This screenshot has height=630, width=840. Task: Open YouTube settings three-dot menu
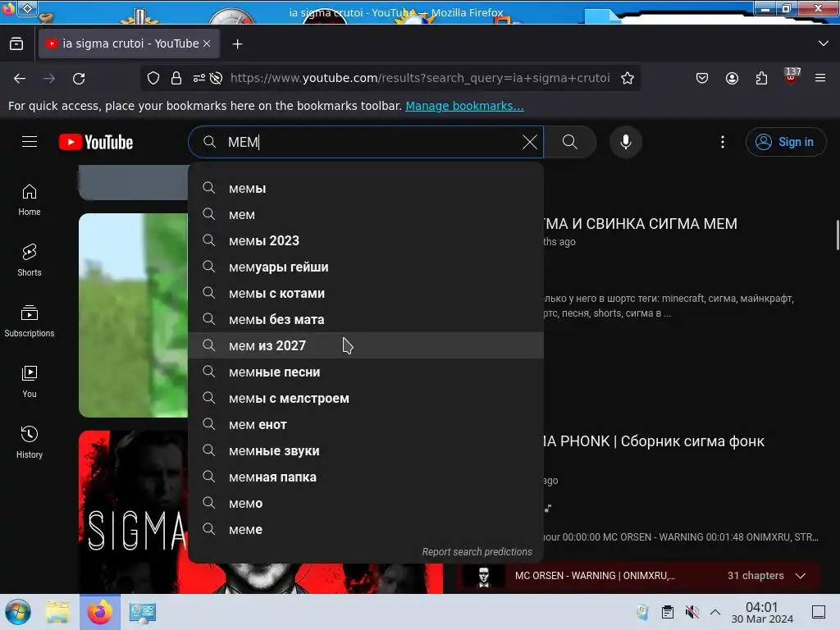point(722,142)
